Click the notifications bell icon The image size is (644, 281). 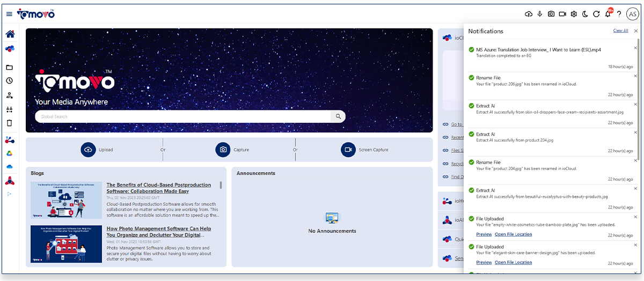click(x=608, y=13)
